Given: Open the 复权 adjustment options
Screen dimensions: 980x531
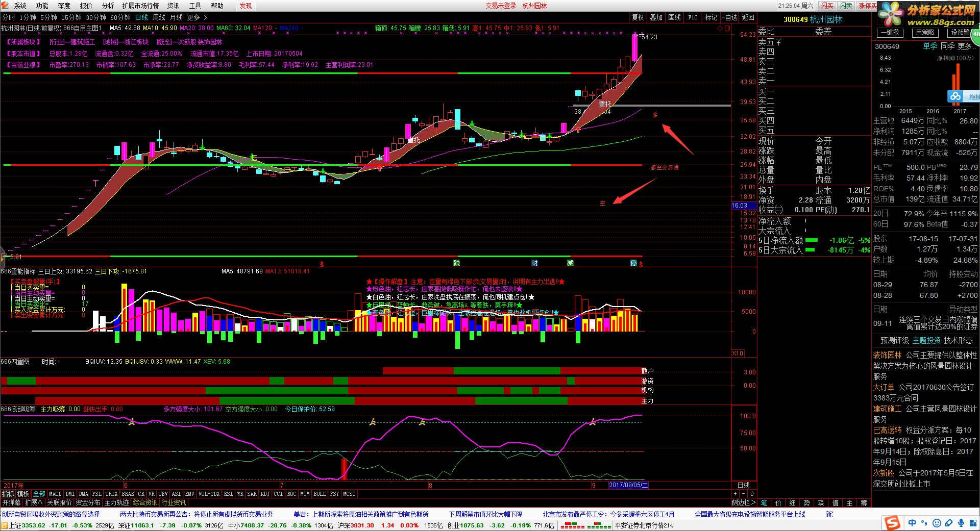Looking at the screenshot, I should (x=638, y=17).
